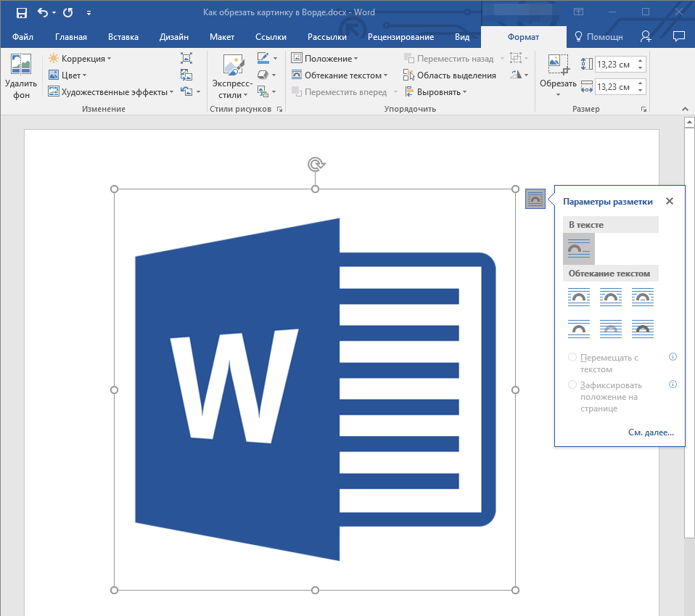Viewport: 695px width, 616px height.
Task: Open the Выровнять dropdown
Action: pos(436,91)
